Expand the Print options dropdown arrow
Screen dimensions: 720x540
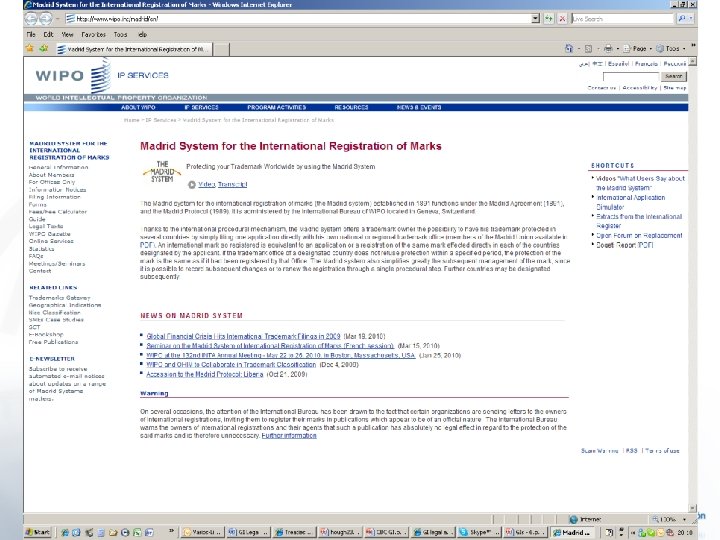pyautogui.click(x=618, y=49)
